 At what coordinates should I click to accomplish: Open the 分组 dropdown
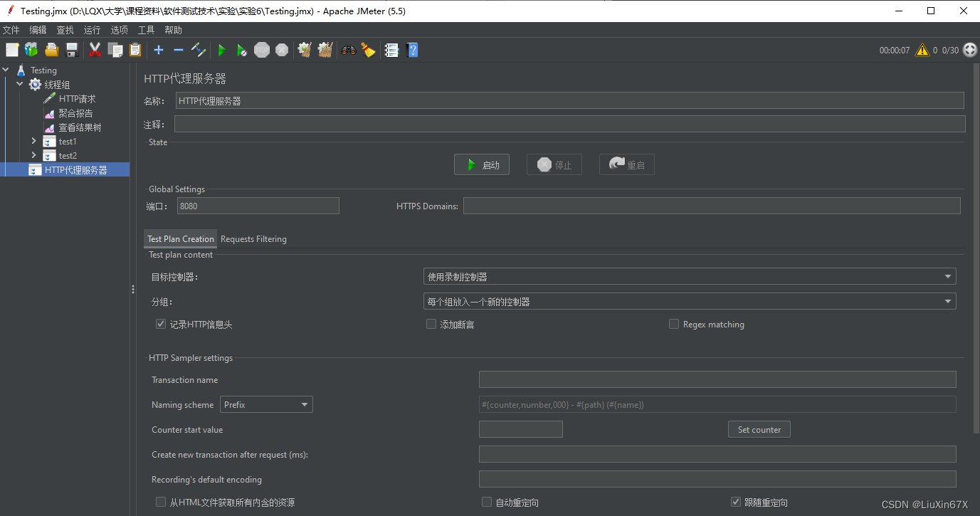(690, 301)
